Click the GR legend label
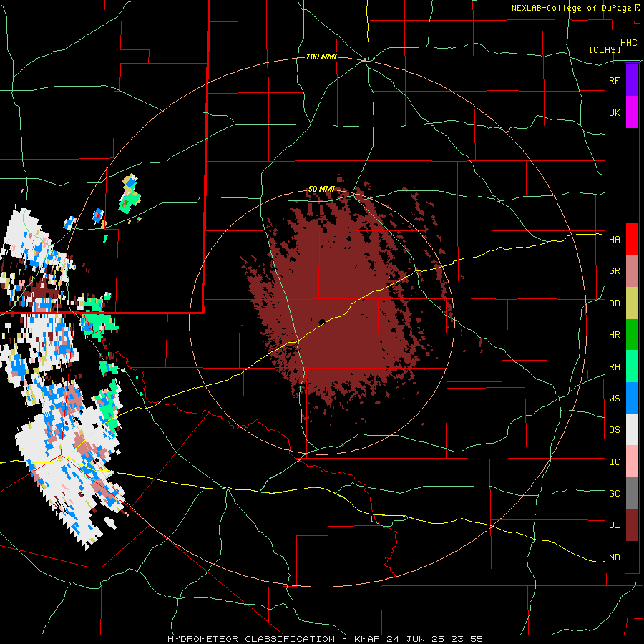This screenshot has height=644, width=644. point(614,271)
